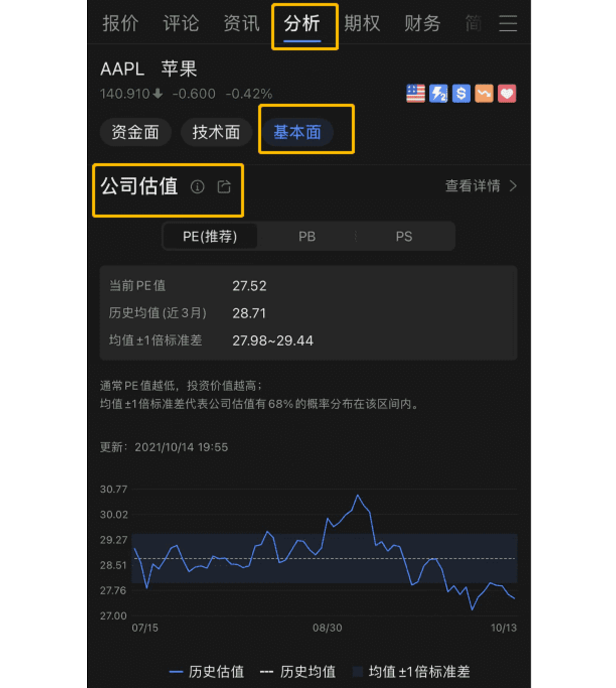This screenshot has height=688, width=616.
Task: Toggle the 历史均值 legend item
Action: pos(298,671)
